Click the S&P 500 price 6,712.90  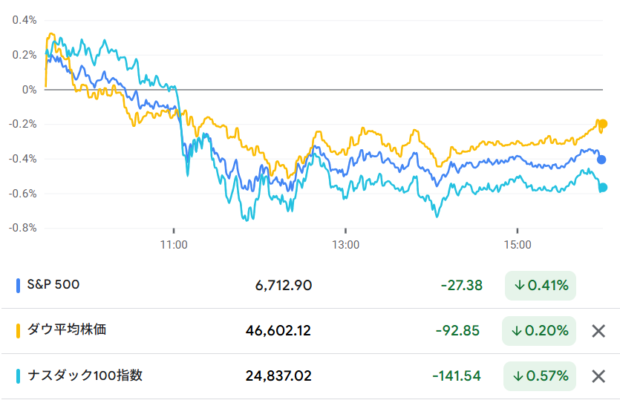pos(284,285)
